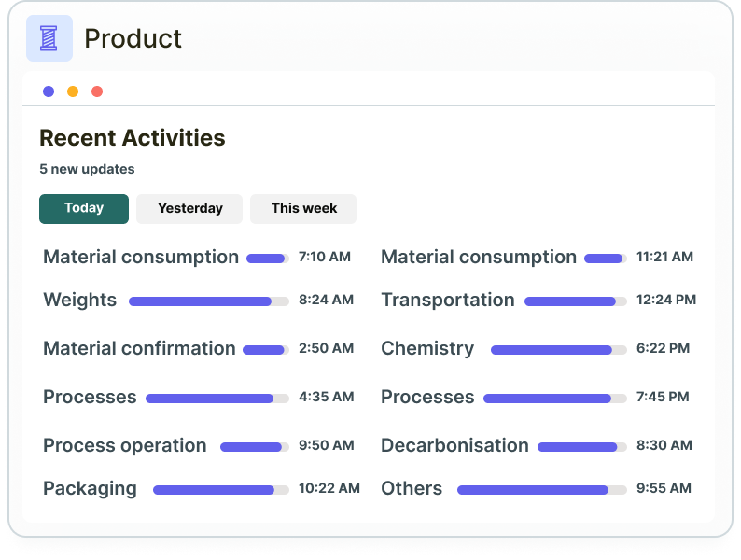Click the Transportation progress bar
Viewport: 741px width, 560px height.
[575, 301]
